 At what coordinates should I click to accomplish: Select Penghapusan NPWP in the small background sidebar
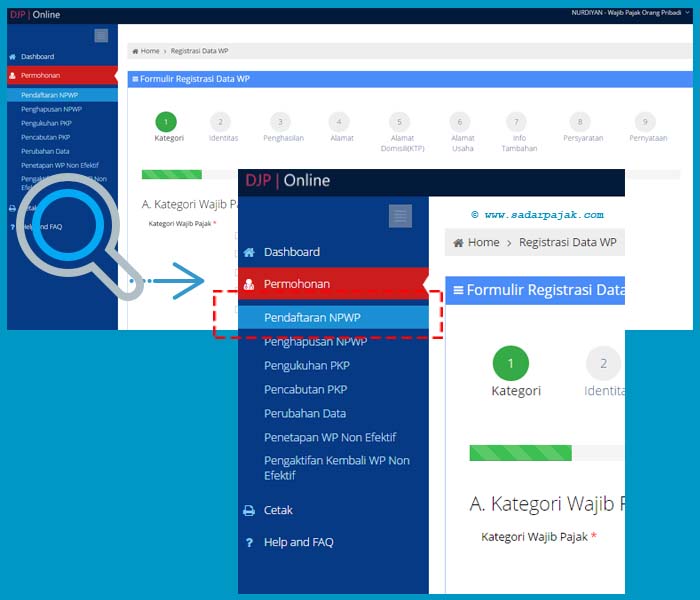[x=51, y=109]
